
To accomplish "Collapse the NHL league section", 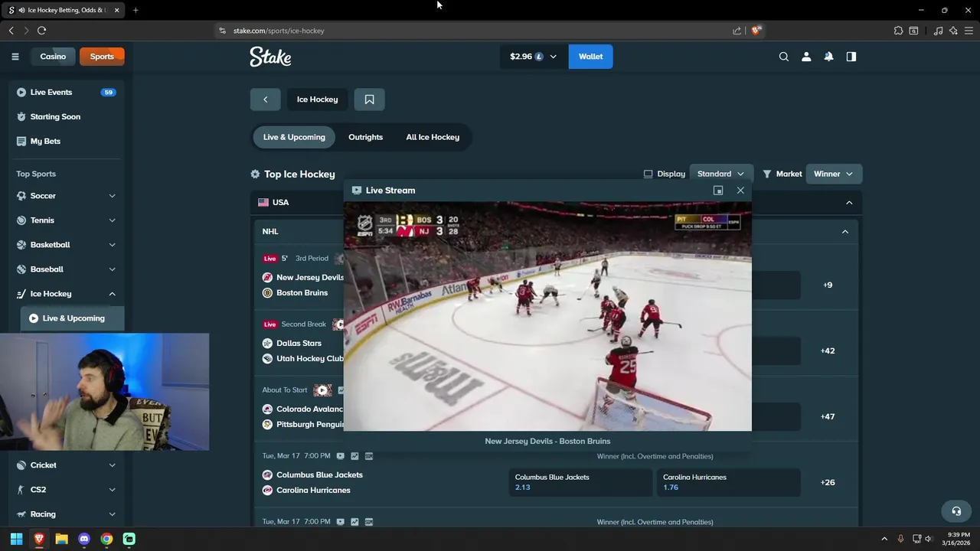I will point(845,232).
